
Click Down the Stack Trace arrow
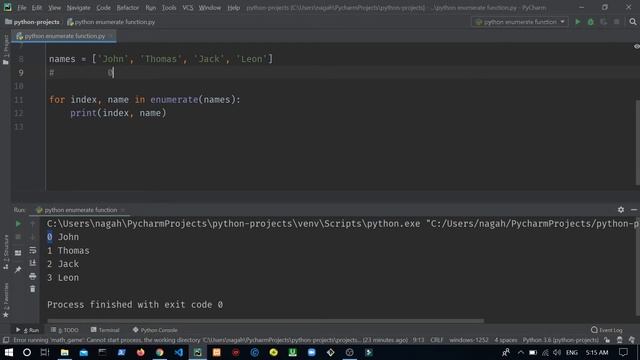(33, 237)
